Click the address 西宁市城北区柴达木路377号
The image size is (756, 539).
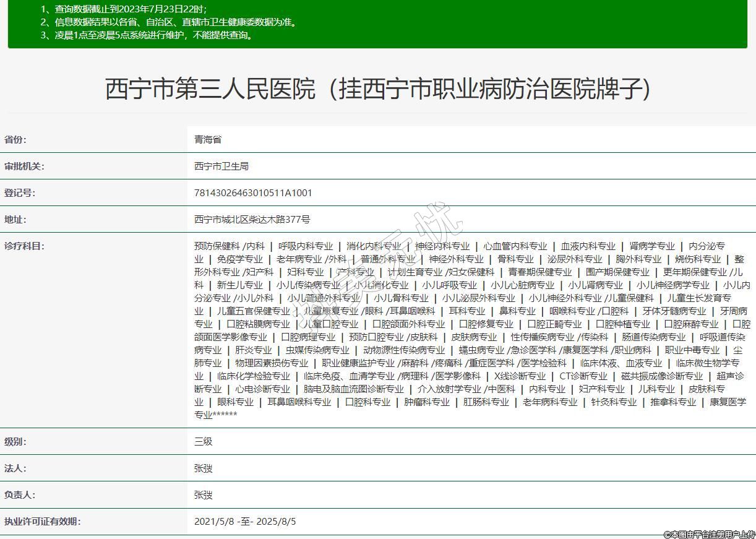click(x=252, y=220)
